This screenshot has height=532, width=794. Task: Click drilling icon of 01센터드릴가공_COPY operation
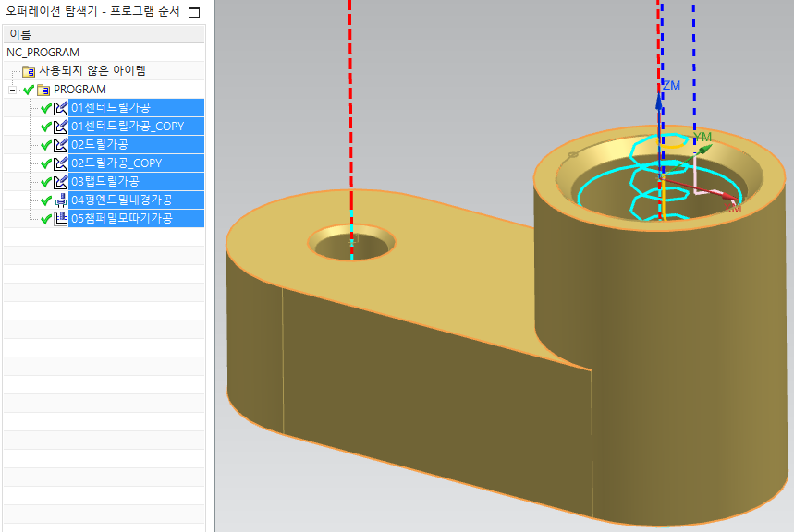[61, 126]
